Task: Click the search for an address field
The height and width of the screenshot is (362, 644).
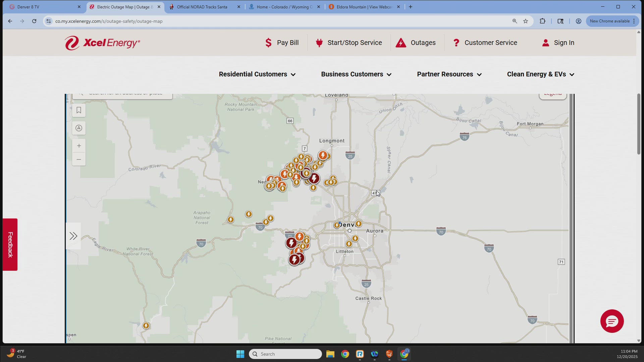Action: pyautogui.click(x=127, y=94)
